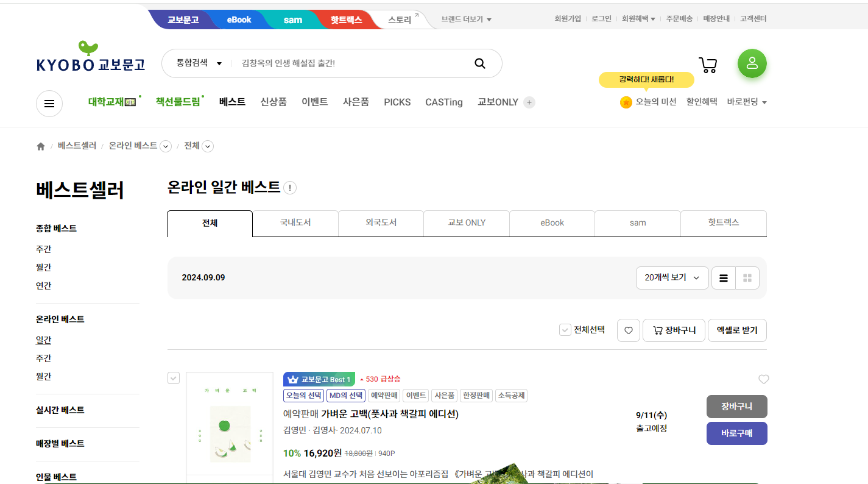Select the eBook category tab
Image resolution: width=868 pixels, height=484 pixels.
(552, 222)
